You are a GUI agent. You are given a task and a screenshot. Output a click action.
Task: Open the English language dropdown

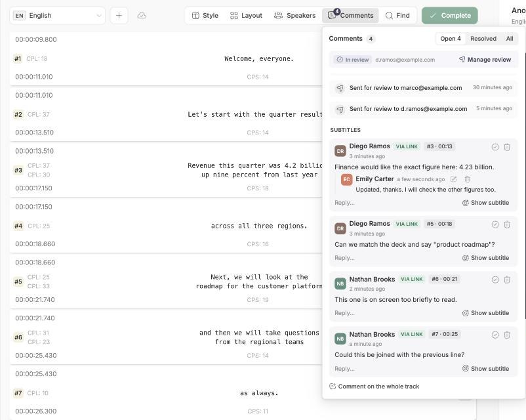[57, 16]
